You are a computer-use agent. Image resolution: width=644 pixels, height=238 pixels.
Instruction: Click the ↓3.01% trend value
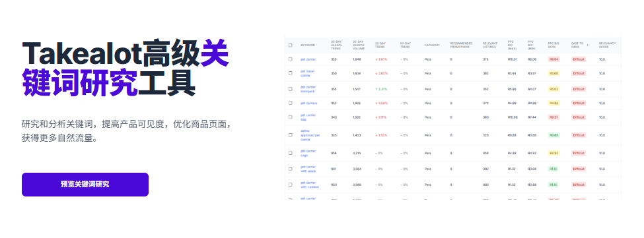coord(381,59)
